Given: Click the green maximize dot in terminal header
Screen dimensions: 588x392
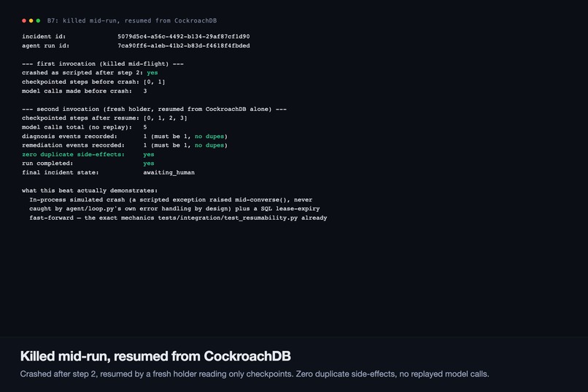Looking at the screenshot, I should click(x=38, y=20).
